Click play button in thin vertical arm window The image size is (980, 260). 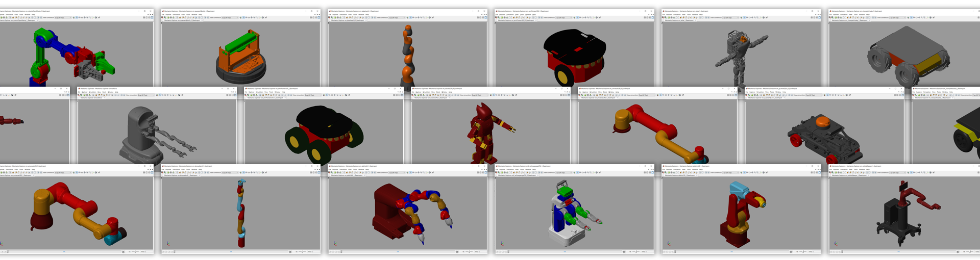tap(169, 251)
